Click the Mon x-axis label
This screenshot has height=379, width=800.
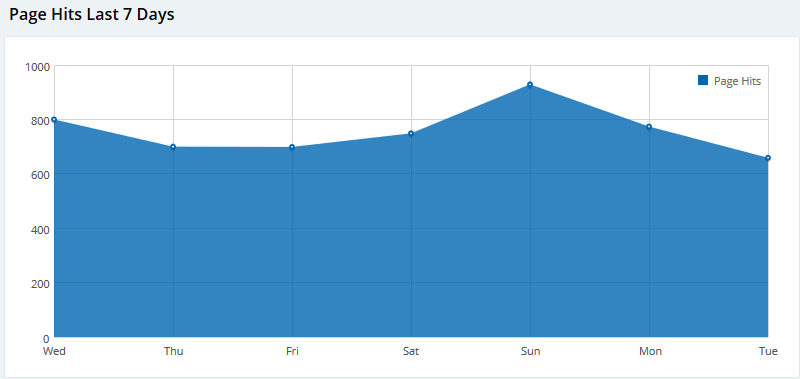click(x=651, y=351)
